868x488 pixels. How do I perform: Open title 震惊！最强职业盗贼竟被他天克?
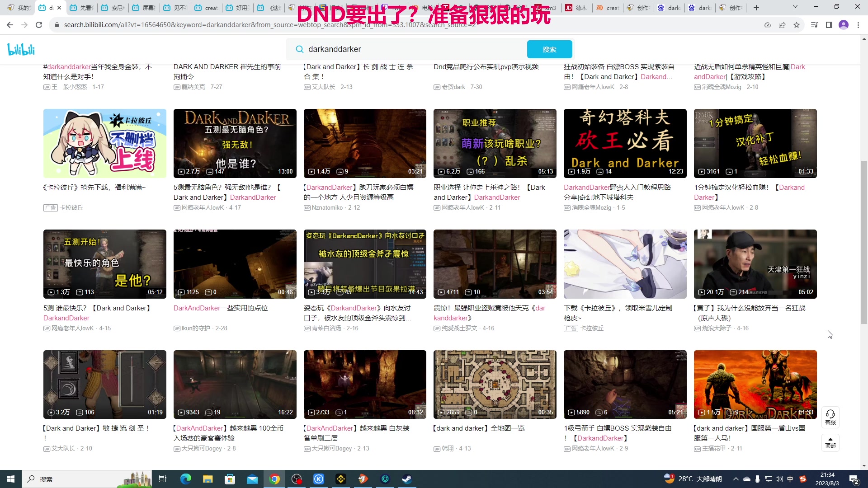coord(490,313)
